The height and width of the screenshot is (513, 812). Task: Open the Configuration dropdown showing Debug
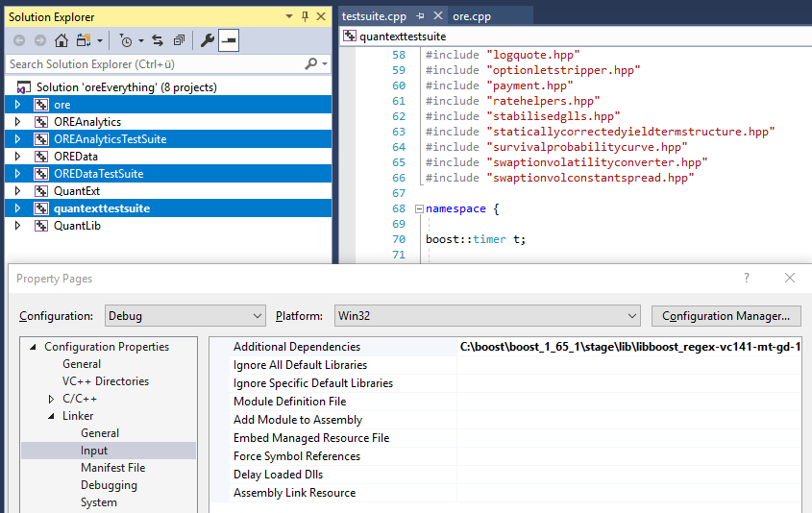coord(183,315)
